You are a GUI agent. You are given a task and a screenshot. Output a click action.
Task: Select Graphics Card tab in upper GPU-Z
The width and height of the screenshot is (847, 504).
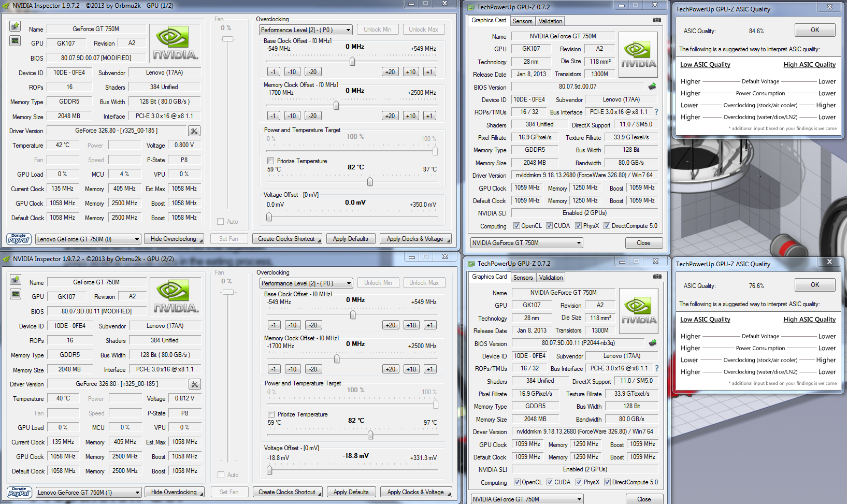pyautogui.click(x=489, y=20)
